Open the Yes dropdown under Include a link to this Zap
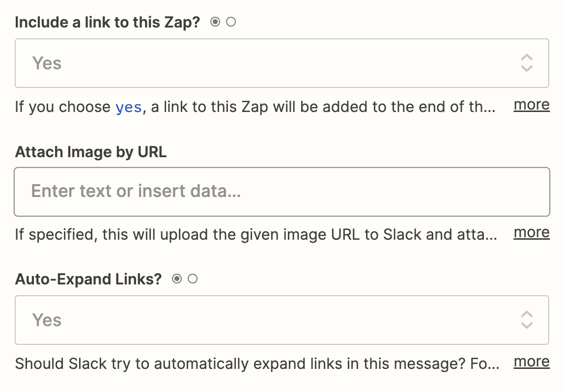Screen dimensions: 563x392 click(282, 63)
